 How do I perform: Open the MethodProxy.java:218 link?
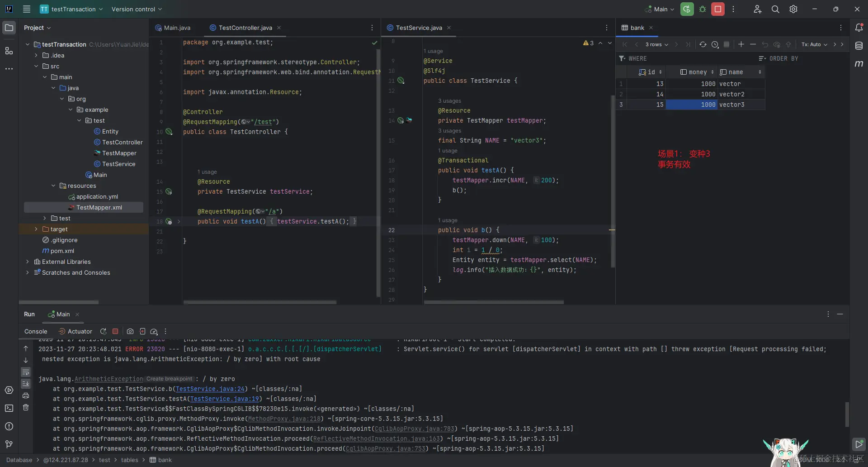point(284,419)
